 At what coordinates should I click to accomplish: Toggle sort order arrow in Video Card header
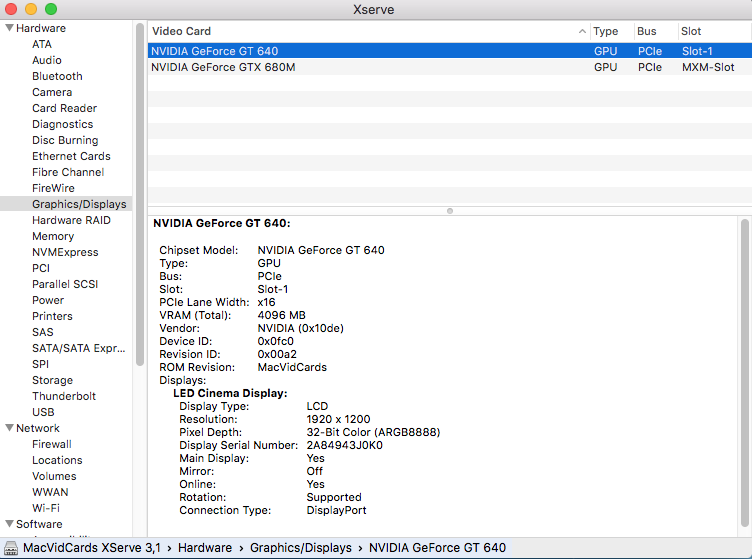(582, 31)
